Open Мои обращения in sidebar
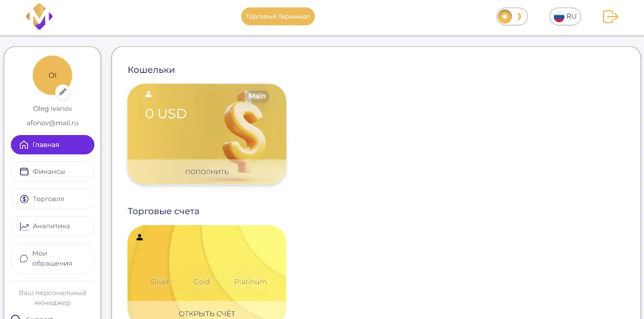Image resolution: width=644 pixels, height=319 pixels. [53, 259]
